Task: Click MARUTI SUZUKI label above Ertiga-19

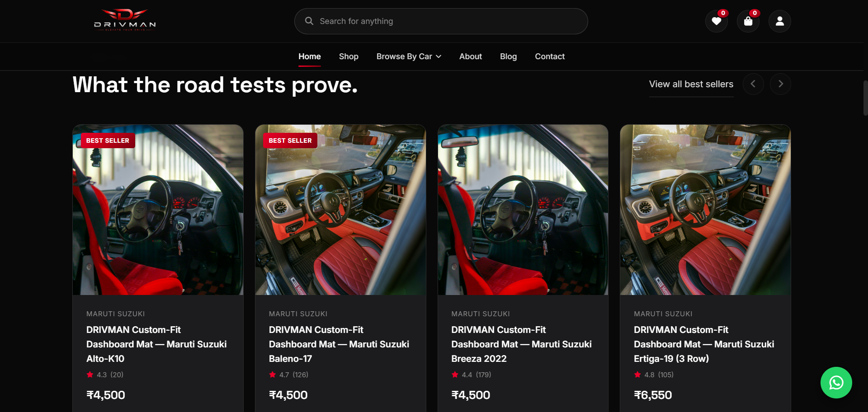Action: (x=663, y=314)
